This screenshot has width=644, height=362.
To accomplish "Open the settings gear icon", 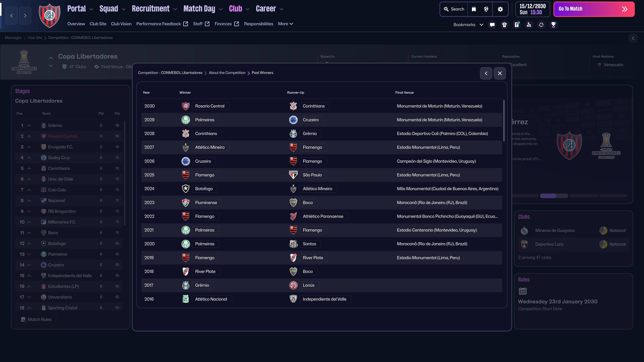I will (x=500, y=9).
